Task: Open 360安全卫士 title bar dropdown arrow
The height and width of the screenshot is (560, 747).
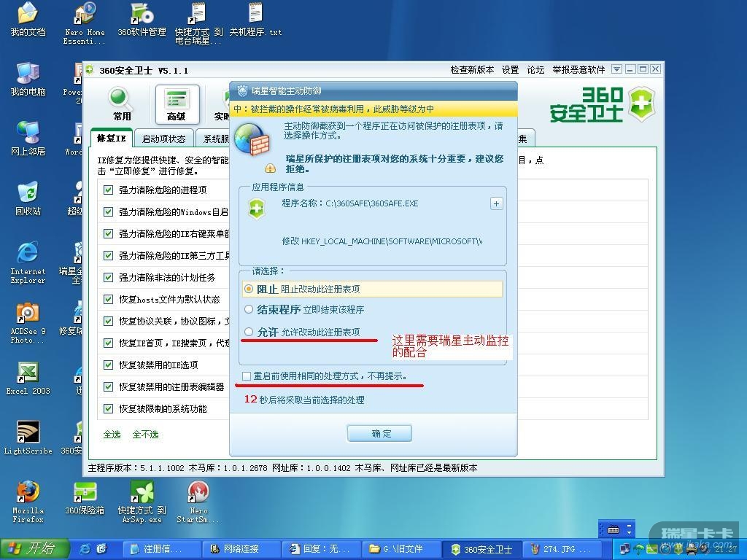Action: click(x=616, y=69)
